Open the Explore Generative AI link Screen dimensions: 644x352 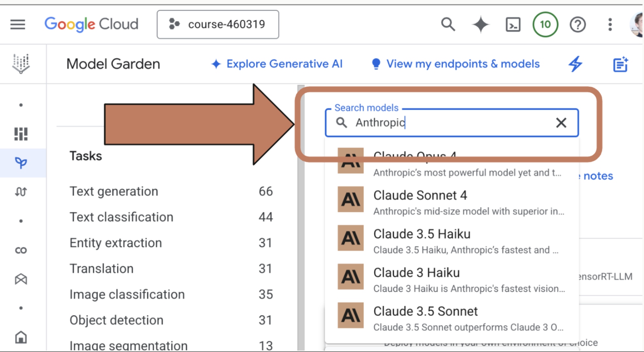click(x=277, y=64)
